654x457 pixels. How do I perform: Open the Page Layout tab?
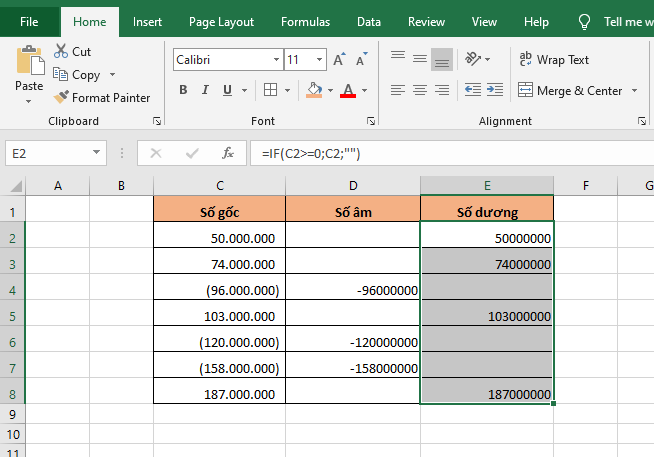coord(221,21)
